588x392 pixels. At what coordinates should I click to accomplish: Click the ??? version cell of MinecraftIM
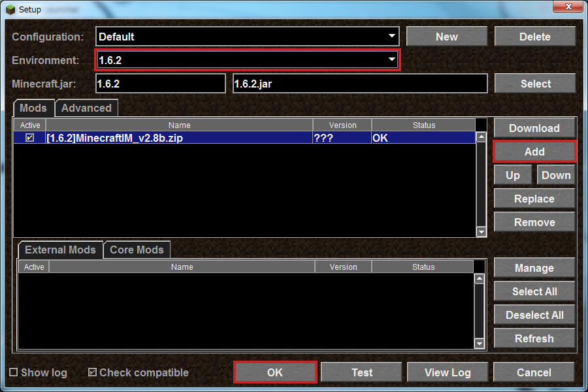(x=342, y=138)
